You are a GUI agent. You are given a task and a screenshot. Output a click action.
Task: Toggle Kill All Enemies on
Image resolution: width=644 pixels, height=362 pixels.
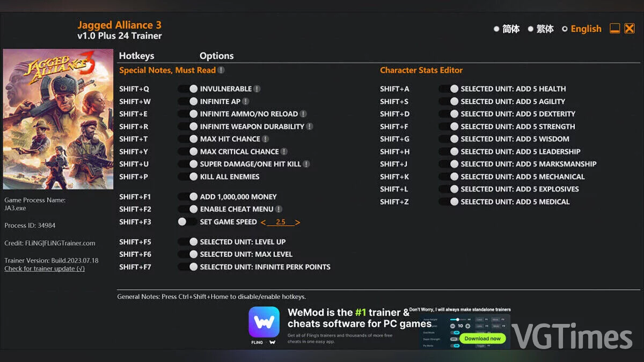pyautogui.click(x=187, y=177)
